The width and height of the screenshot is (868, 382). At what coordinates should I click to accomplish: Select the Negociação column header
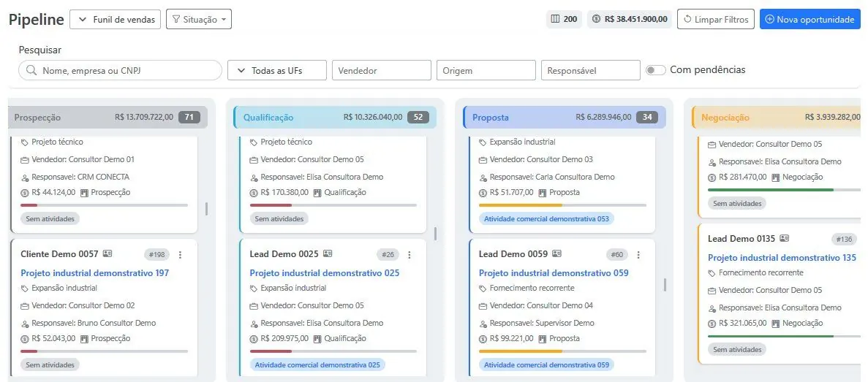tap(776, 117)
